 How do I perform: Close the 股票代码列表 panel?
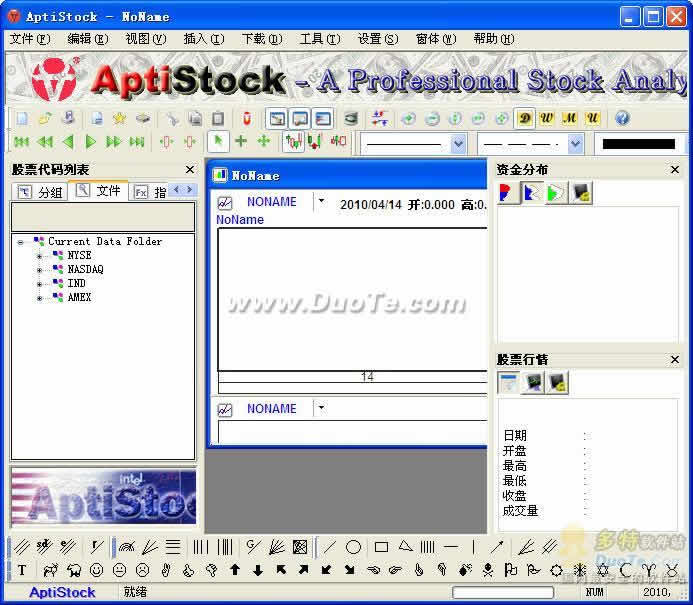(190, 169)
